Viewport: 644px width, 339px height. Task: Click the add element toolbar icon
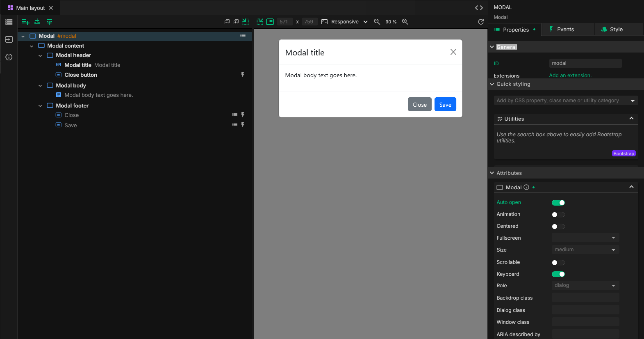click(x=25, y=22)
